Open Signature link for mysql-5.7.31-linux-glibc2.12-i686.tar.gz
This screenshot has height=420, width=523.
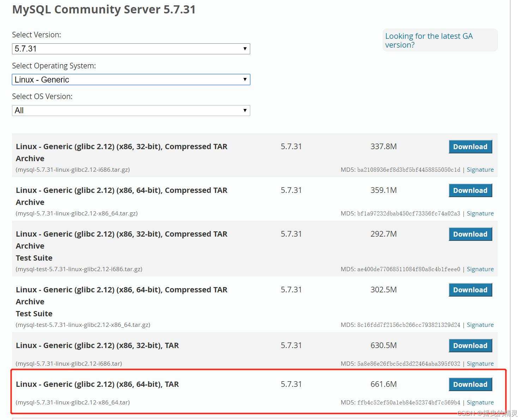point(480,170)
